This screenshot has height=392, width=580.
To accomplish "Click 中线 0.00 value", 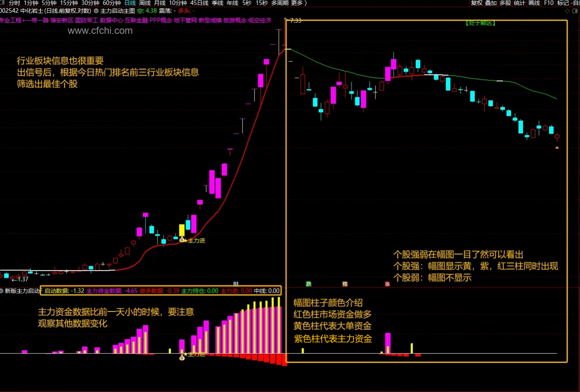I will [266, 291].
